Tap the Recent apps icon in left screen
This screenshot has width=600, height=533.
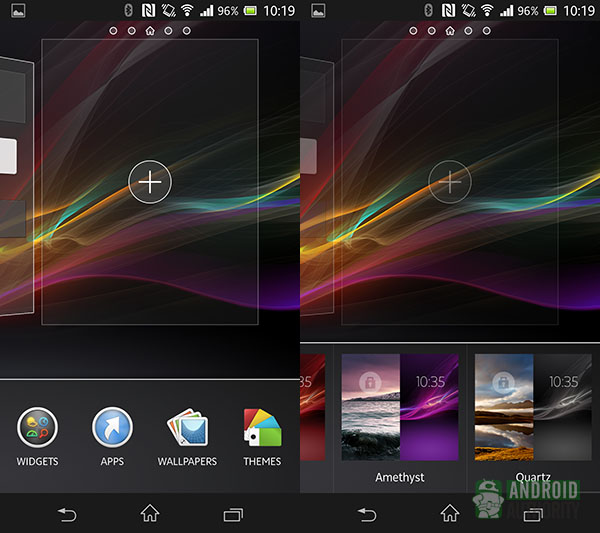pyautogui.click(x=233, y=515)
